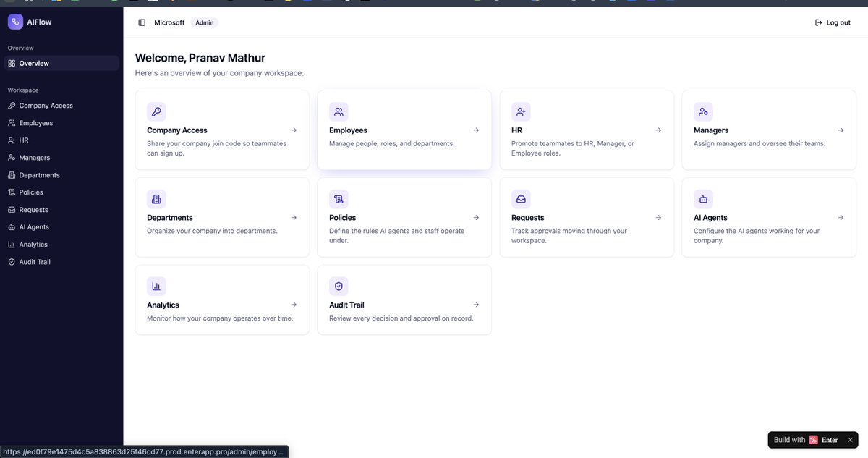The image size is (868, 458).
Task: Click the inbox icon on Requests card
Action: pos(521,199)
